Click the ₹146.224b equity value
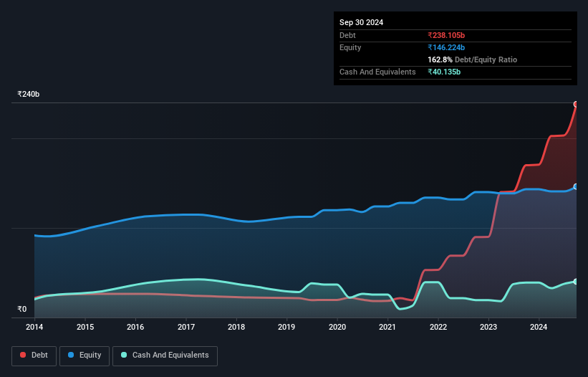This screenshot has height=377, width=588. [446, 47]
